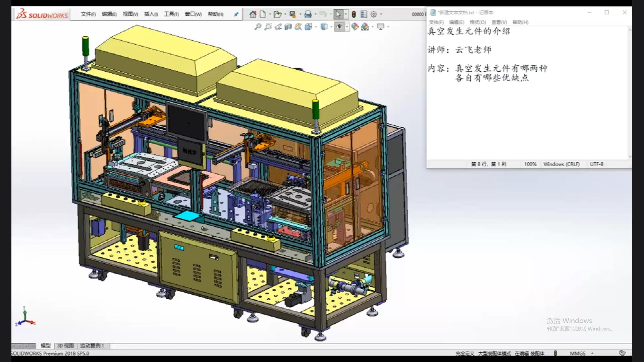Open Notepad 帮助(H) menu
The image size is (644, 362).
tap(521, 22)
